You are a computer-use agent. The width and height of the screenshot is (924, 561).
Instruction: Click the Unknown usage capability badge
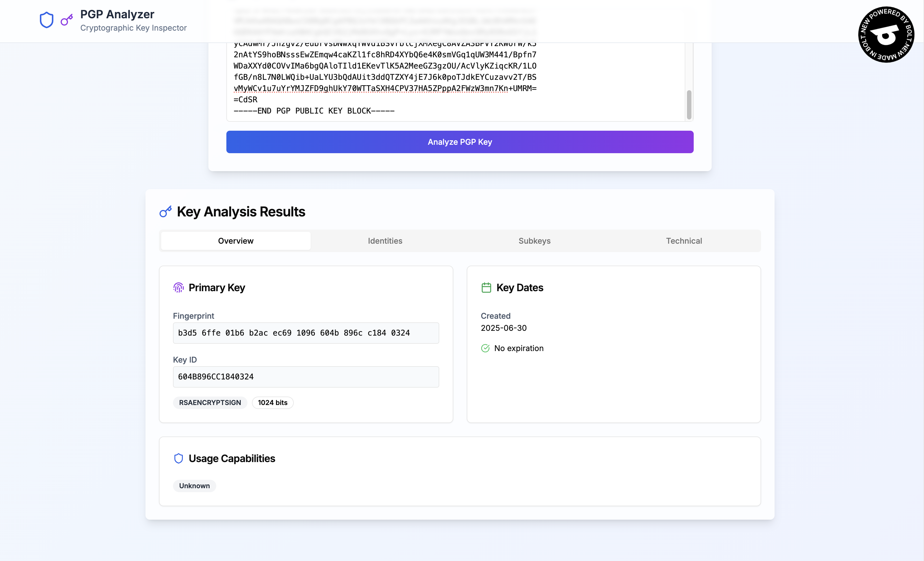pyautogui.click(x=194, y=486)
